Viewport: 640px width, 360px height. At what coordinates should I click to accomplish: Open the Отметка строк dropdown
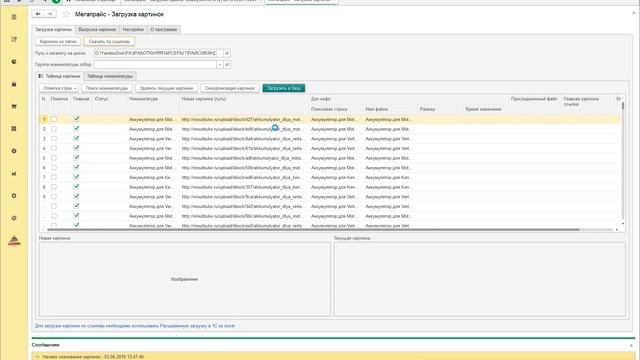[59, 88]
